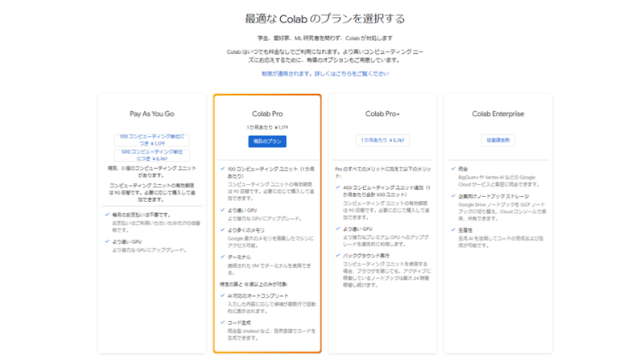Click the 現在、0 個のコンピューティング ユニット text

152,171
